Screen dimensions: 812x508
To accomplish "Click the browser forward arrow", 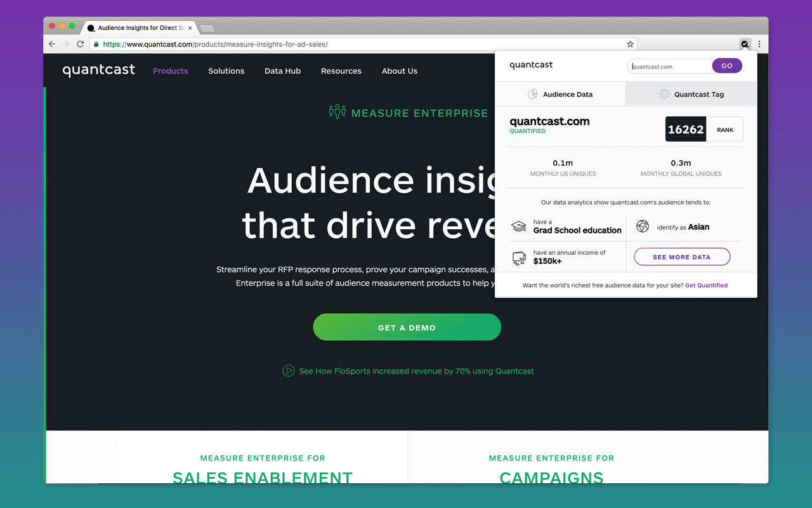I will coord(66,44).
